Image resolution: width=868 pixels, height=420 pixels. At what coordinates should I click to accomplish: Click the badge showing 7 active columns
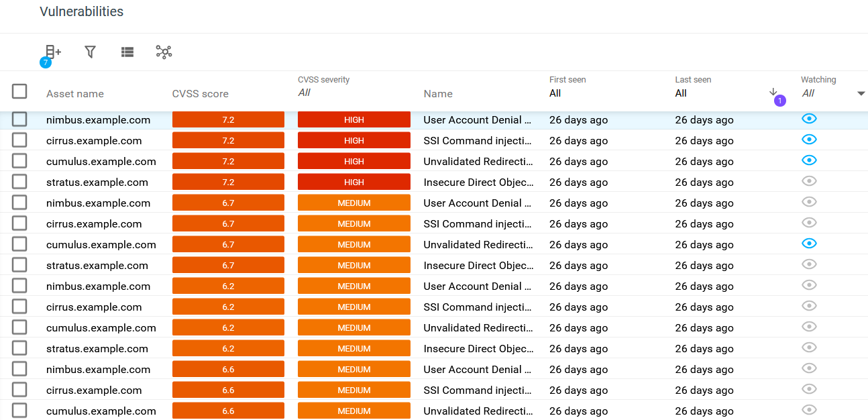[x=46, y=62]
